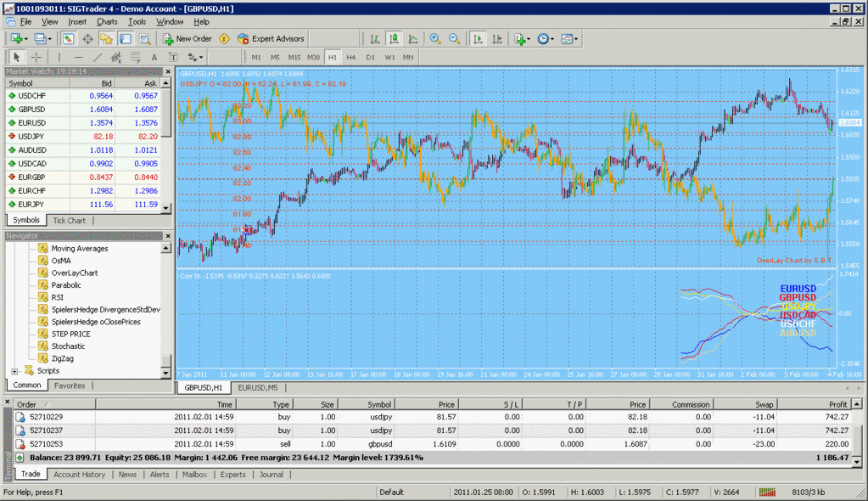Image resolution: width=868 pixels, height=501 pixels.
Task: Click the Expert Advisors button
Action: pos(272,39)
